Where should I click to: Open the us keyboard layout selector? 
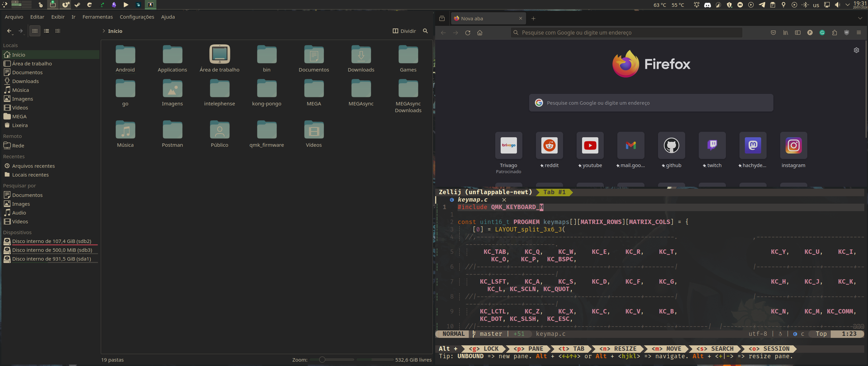pyautogui.click(x=816, y=5)
